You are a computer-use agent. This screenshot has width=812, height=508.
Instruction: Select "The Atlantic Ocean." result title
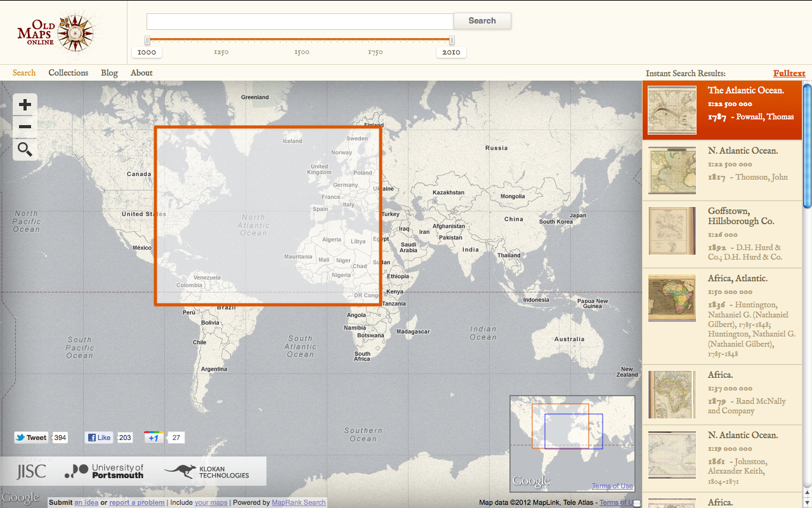746,91
